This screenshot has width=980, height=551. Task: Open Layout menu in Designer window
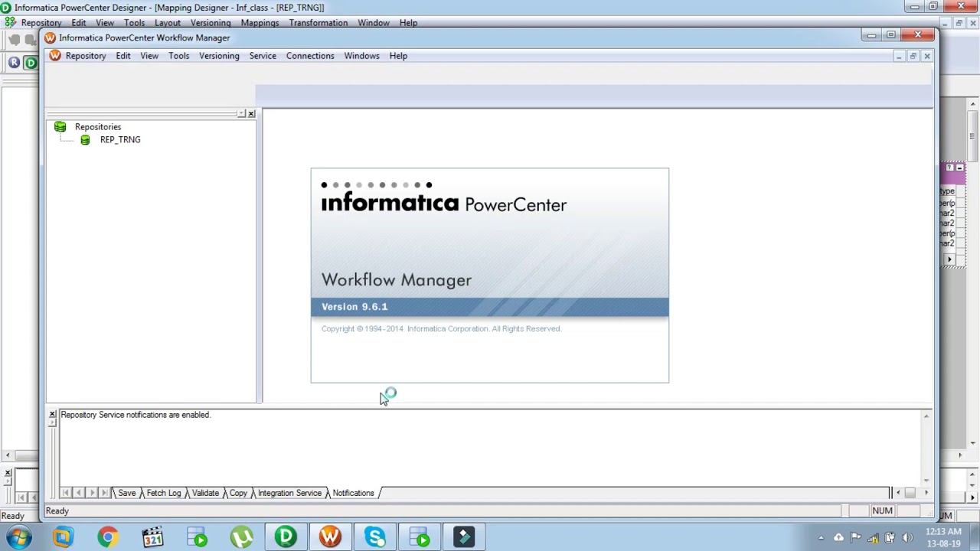coord(168,23)
